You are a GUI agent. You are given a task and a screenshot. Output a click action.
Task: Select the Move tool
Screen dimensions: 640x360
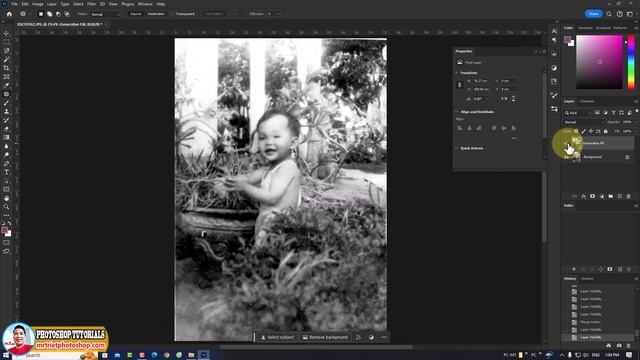(6, 33)
